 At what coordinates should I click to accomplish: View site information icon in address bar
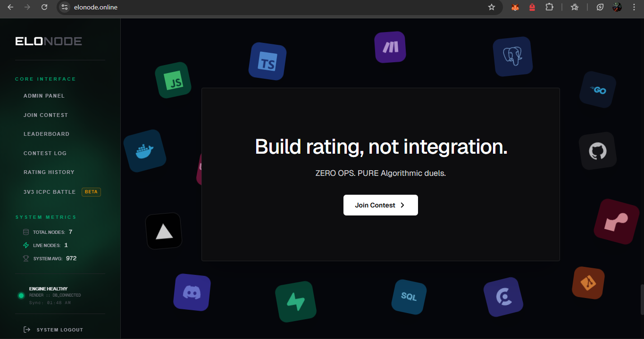[x=65, y=7]
